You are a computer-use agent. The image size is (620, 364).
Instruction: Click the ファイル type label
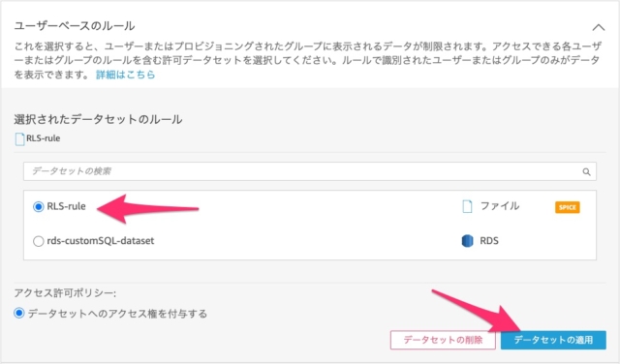[500, 206]
